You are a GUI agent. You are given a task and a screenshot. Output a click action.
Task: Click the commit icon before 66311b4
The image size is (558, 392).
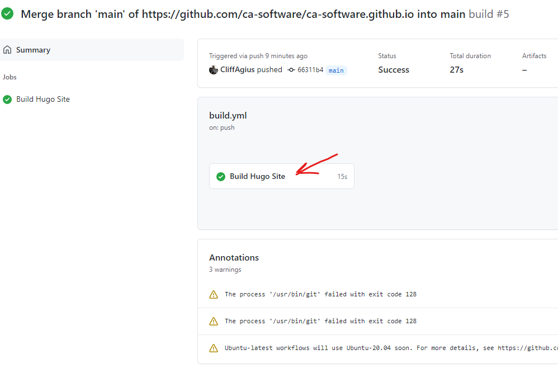291,70
